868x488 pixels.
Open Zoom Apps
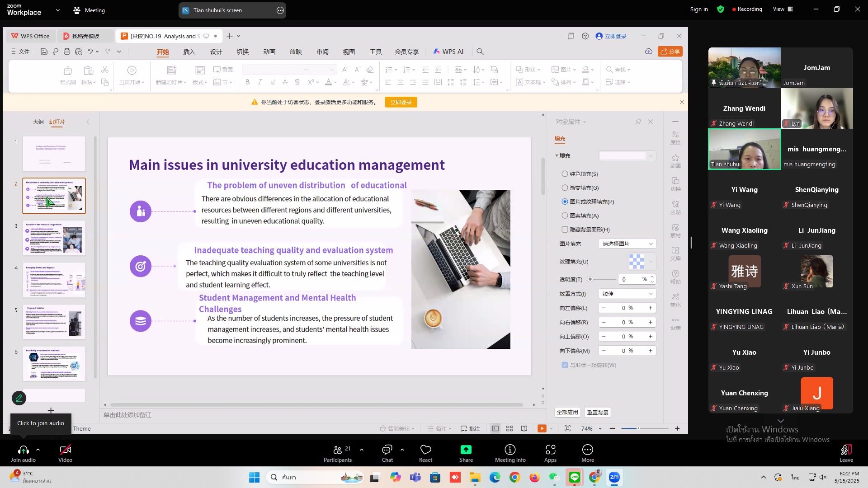point(550,453)
